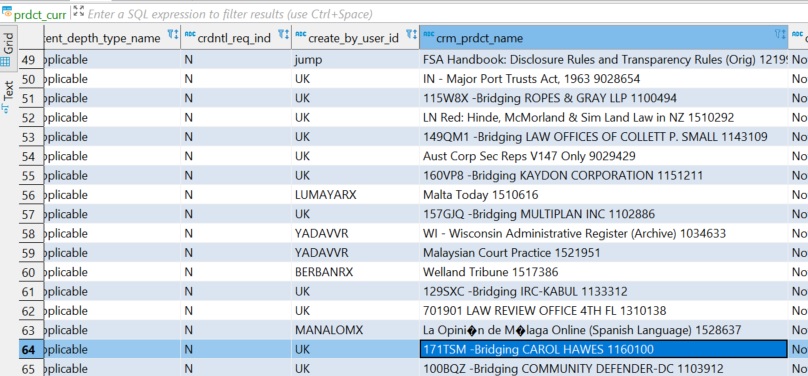808x376 pixels.
Task: Select row number 52
Action: (31, 118)
